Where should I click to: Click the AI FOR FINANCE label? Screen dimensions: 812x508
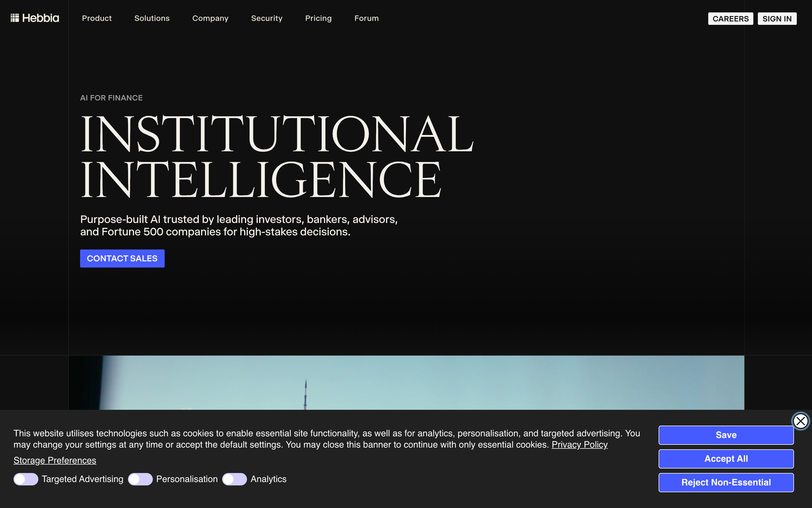pos(111,98)
